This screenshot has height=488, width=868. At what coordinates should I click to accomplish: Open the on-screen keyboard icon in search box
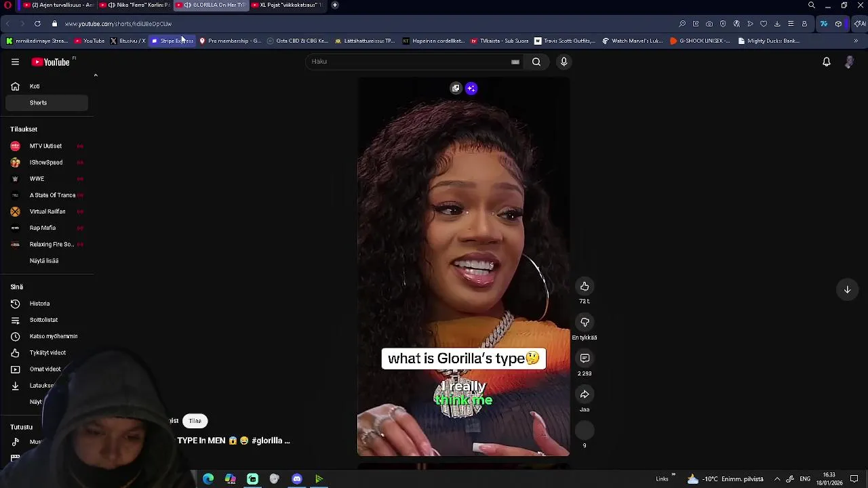point(515,62)
